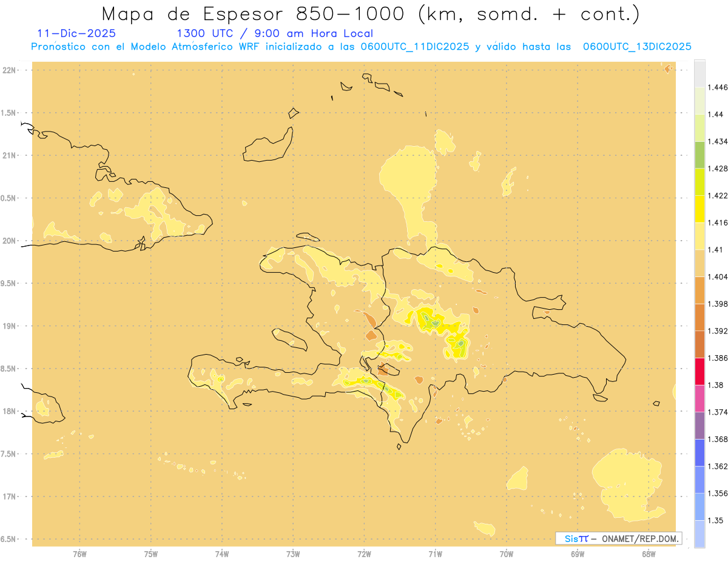Click the legend value '1.35'
The height and width of the screenshot is (562, 728).
coord(716,520)
